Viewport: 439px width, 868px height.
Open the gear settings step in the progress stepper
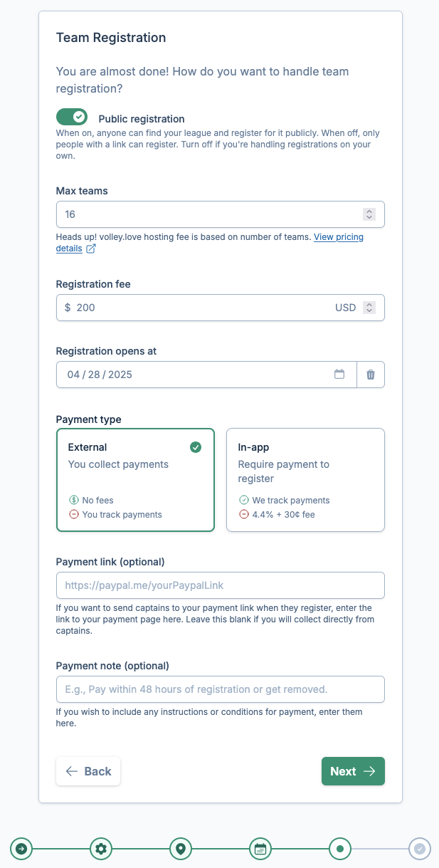coord(101,849)
